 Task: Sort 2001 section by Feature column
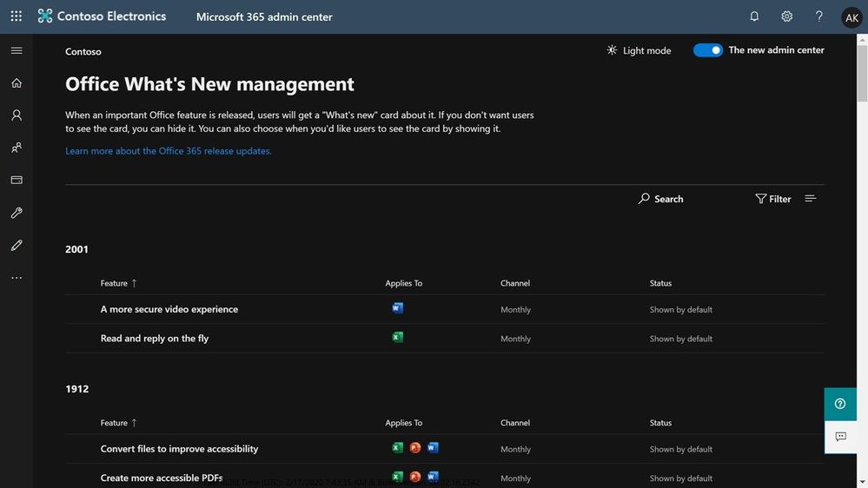pos(118,283)
